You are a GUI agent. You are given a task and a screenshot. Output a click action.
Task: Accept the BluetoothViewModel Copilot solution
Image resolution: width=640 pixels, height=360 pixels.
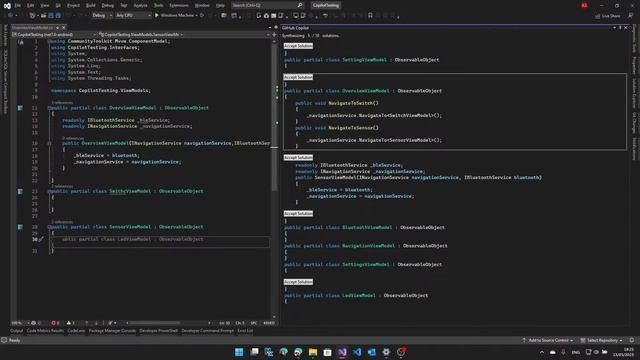(298, 213)
